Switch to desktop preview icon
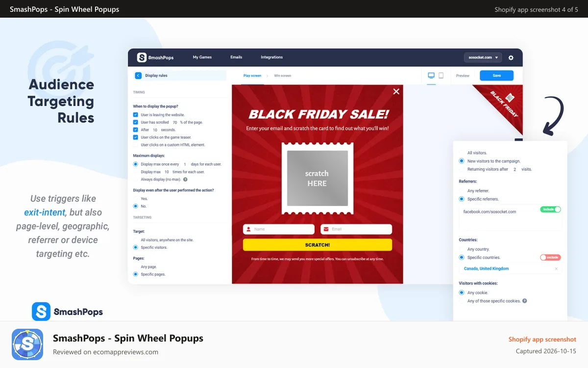The height and width of the screenshot is (368, 588). click(x=431, y=76)
